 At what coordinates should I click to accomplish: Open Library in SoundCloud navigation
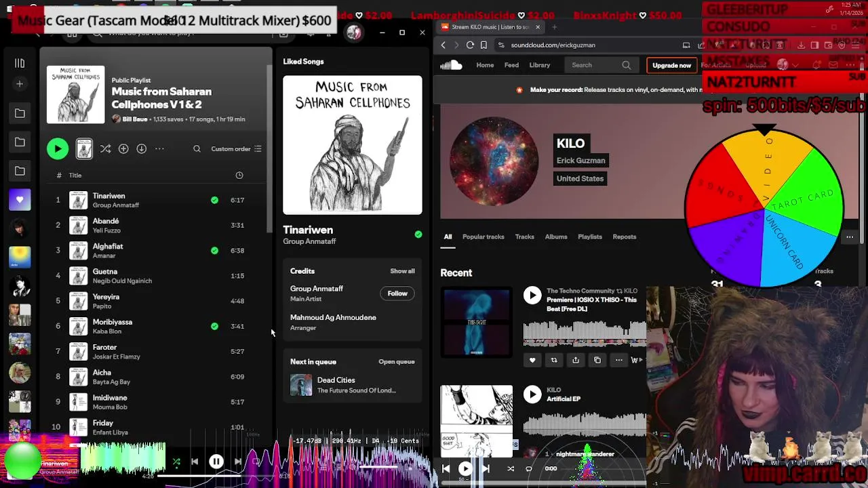click(540, 65)
